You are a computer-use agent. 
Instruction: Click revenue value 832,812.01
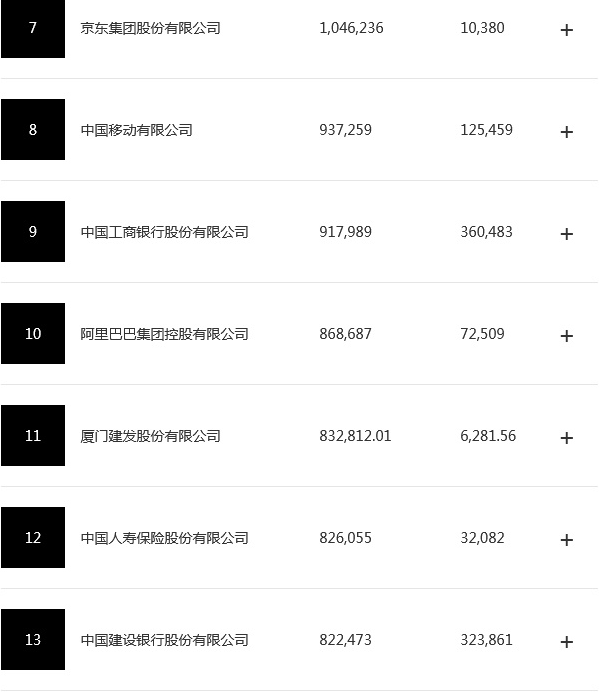coord(355,437)
